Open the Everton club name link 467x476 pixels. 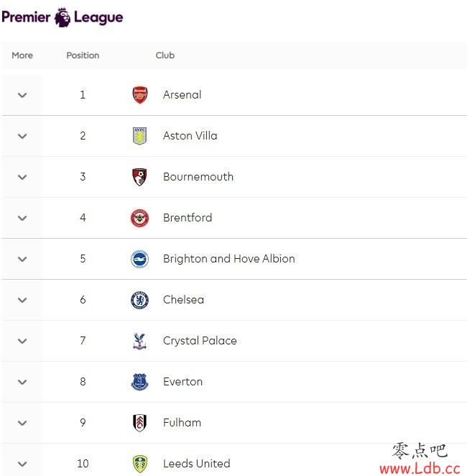pos(182,382)
